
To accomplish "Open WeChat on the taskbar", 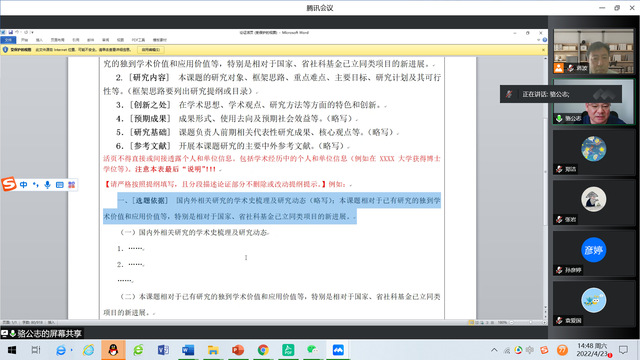I will coord(313,350).
